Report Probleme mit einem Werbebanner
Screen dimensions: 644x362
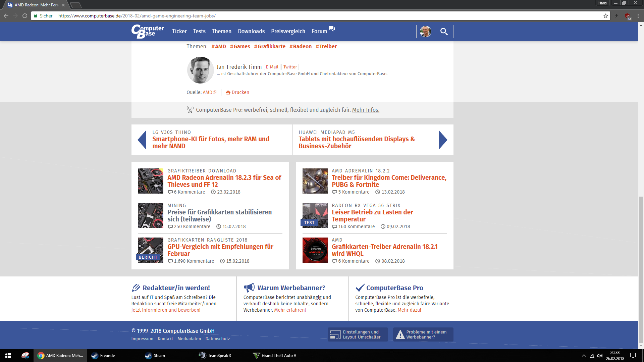(423, 334)
